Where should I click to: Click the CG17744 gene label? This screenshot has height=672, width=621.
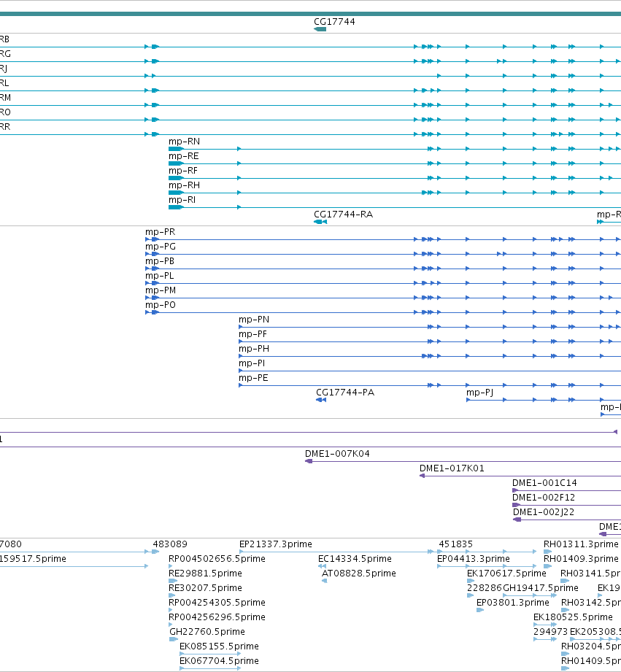334,22
